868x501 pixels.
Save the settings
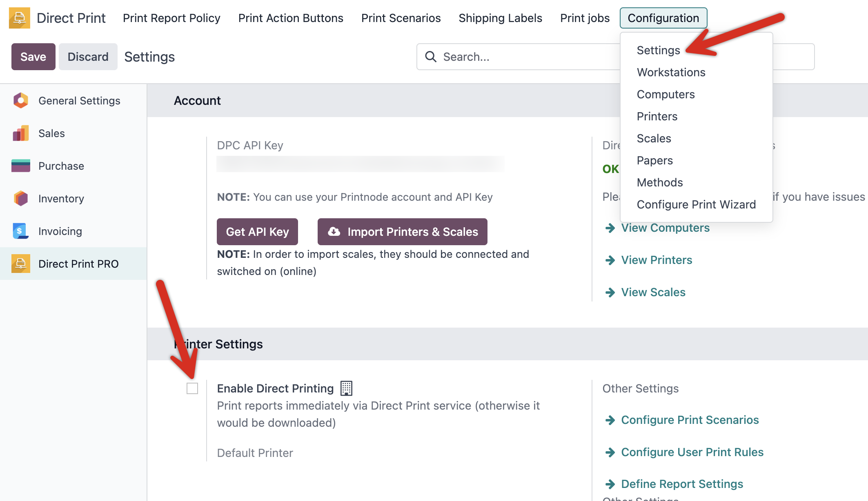click(33, 57)
